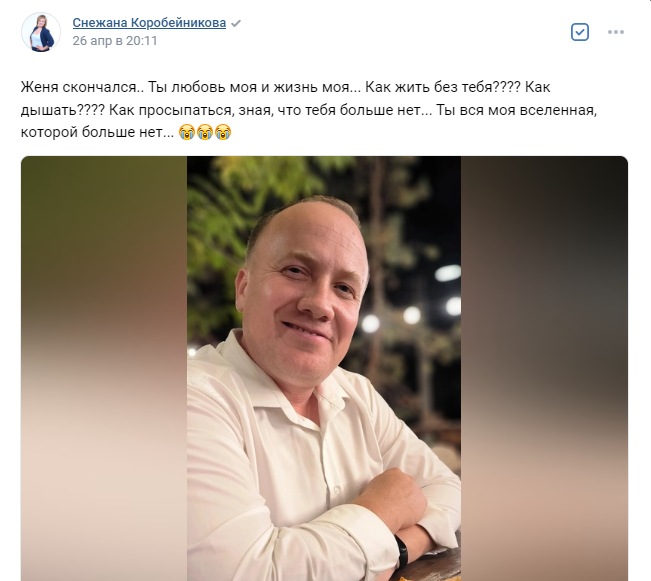Screen dimensions: 651x581
Task: Click the post text starting with Женя скончался
Action: point(308,110)
